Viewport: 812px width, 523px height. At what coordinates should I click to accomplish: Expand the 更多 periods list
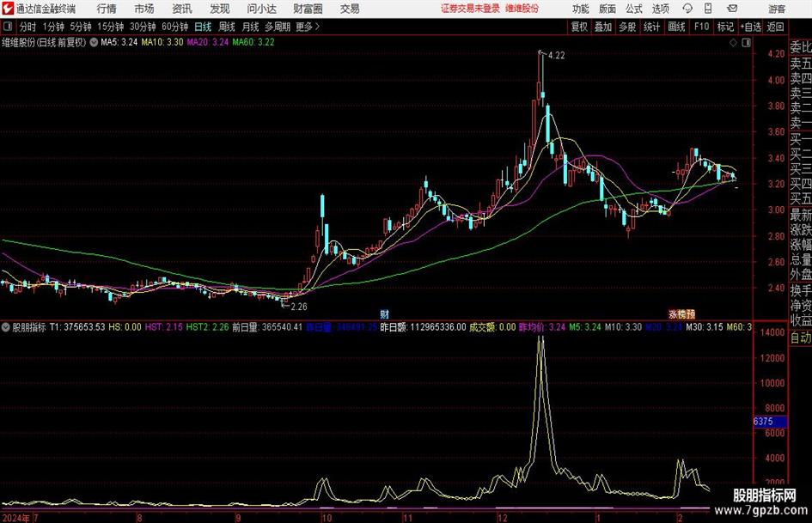(x=308, y=27)
